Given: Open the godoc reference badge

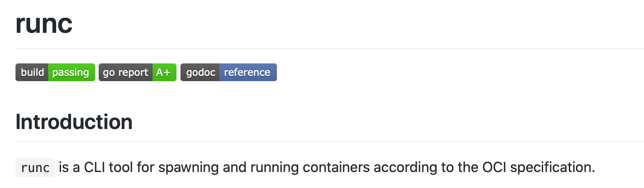Looking at the screenshot, I should [229, 72].
